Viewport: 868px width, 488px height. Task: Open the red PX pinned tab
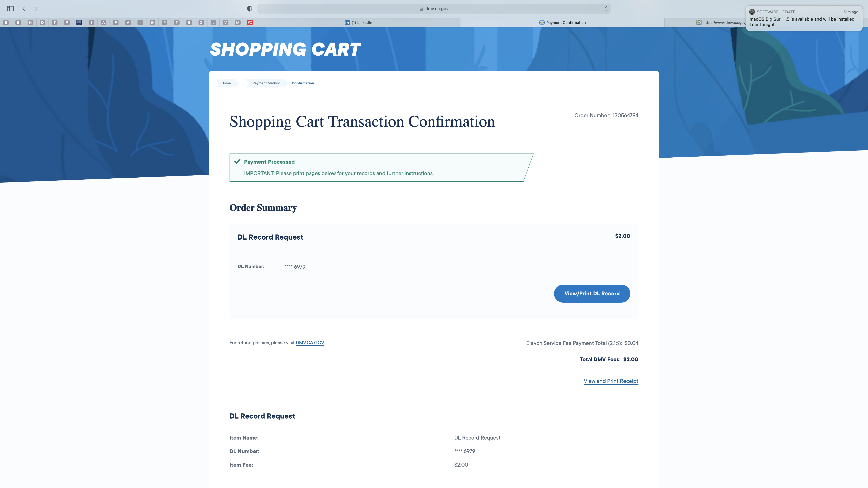[x=250, y=23]
